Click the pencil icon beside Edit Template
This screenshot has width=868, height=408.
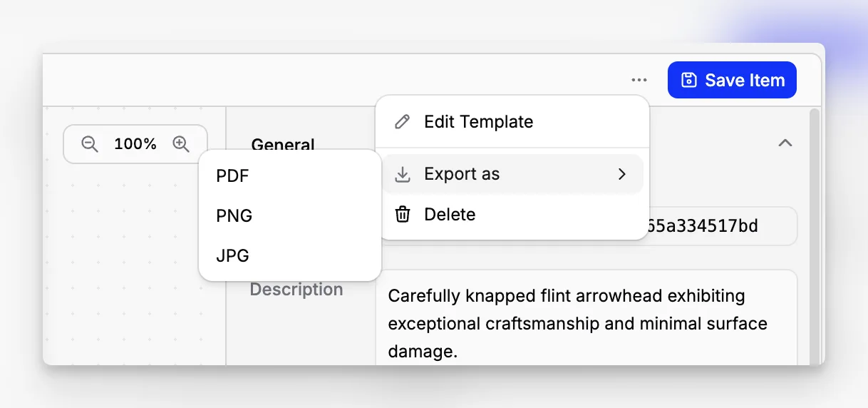click(403, 122)
